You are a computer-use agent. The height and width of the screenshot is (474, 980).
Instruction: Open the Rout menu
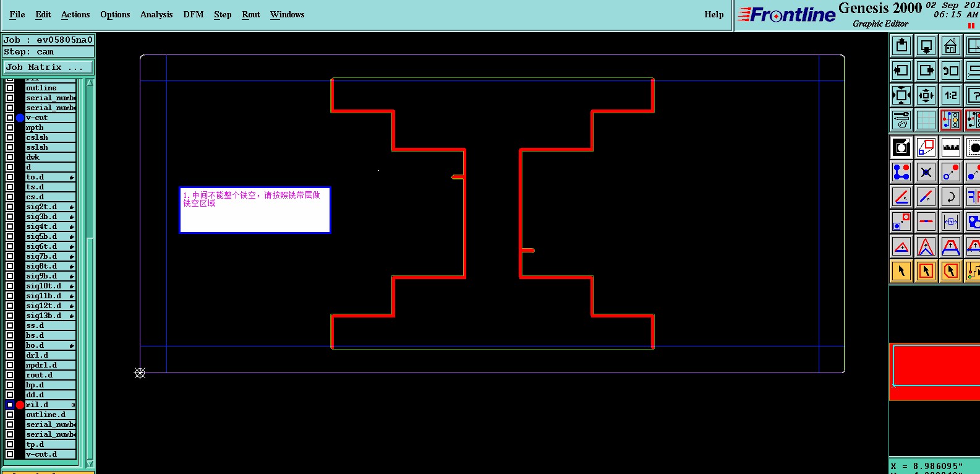point(251,14)
